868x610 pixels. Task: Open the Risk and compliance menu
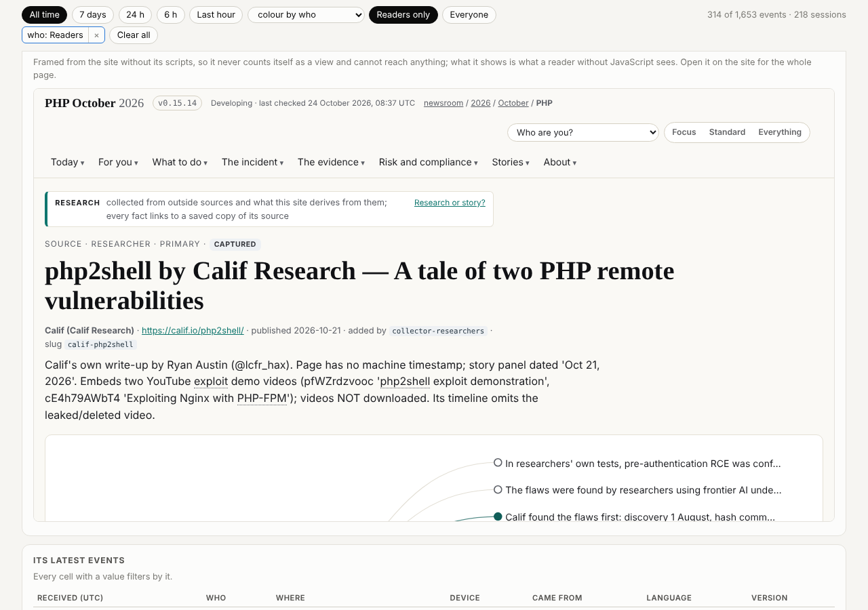point(429,162)
